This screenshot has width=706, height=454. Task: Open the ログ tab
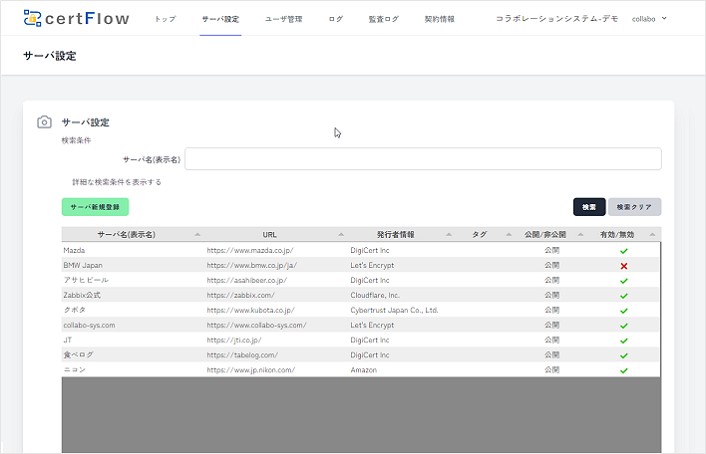click(x=335, y=19)
